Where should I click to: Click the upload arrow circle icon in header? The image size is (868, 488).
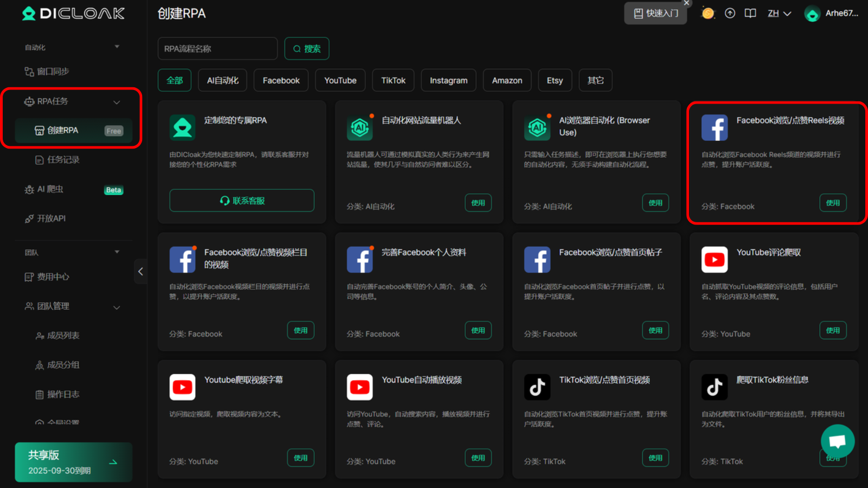730,14
